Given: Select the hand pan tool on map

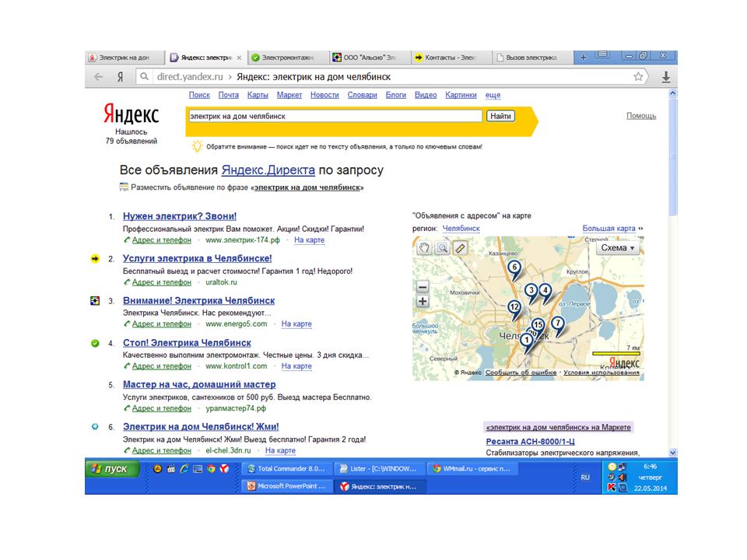Looking at the screenshot, I should tap(425, 248).
